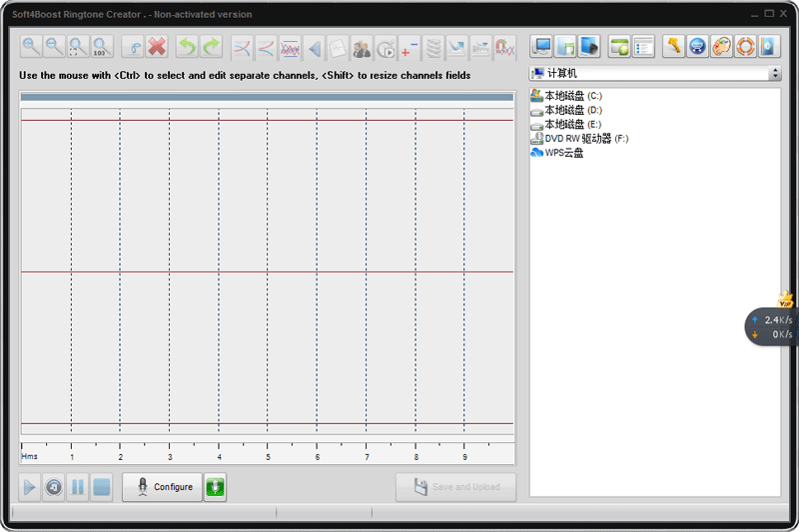The width and height of the screenshot is (799, 532).
Task: Select 本地磁盘 (D:) drive
Action: click(x=566, y=110)
